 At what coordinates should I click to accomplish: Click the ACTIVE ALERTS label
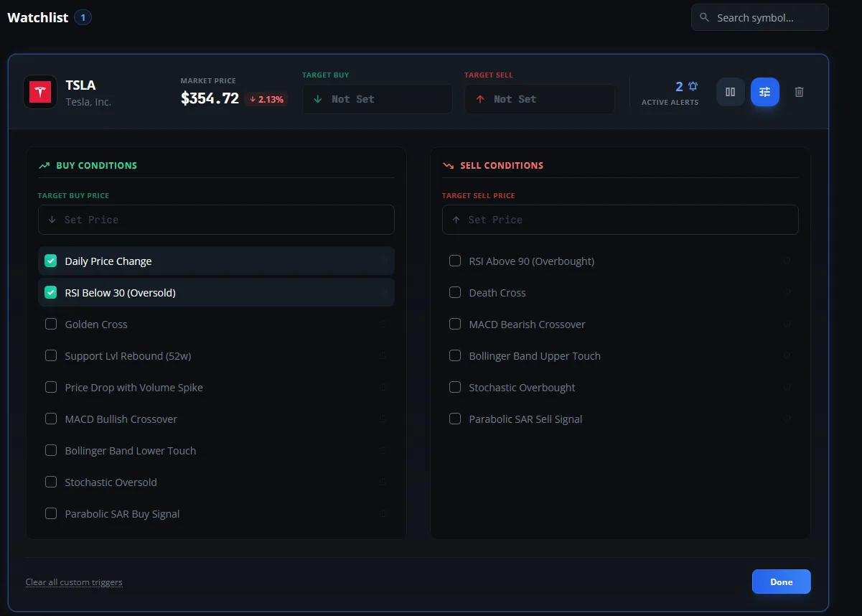(x=670, y=103)
